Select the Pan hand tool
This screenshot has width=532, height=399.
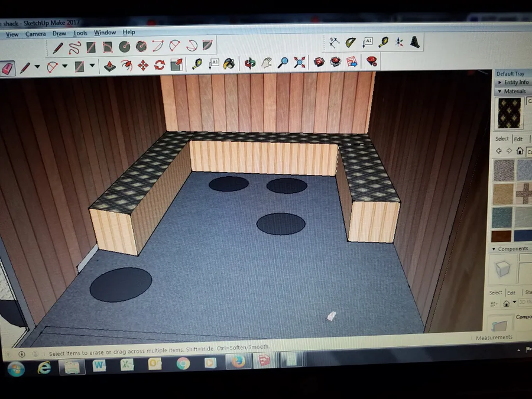[x=267, y=63]
